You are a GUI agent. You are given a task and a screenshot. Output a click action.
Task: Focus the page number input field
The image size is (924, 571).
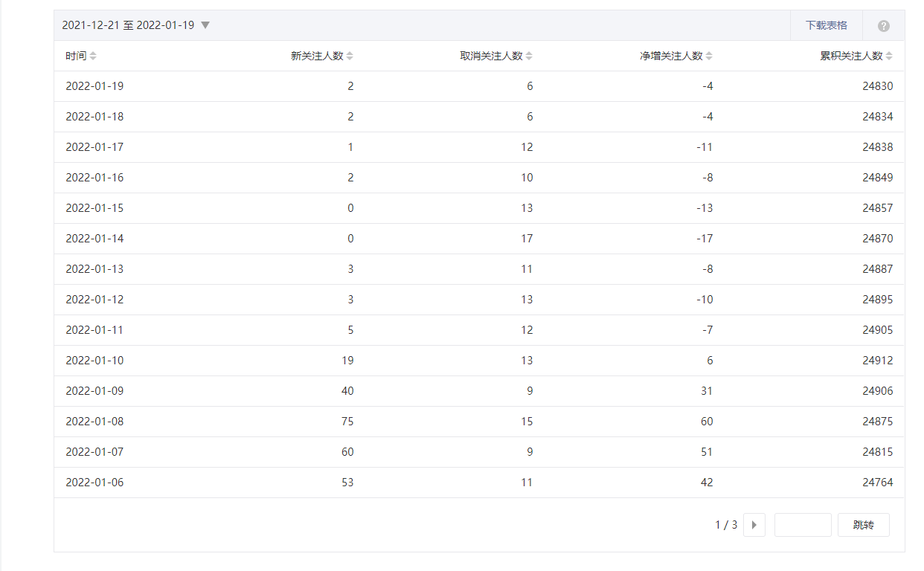pyautogui.click(x=802, y=525)
